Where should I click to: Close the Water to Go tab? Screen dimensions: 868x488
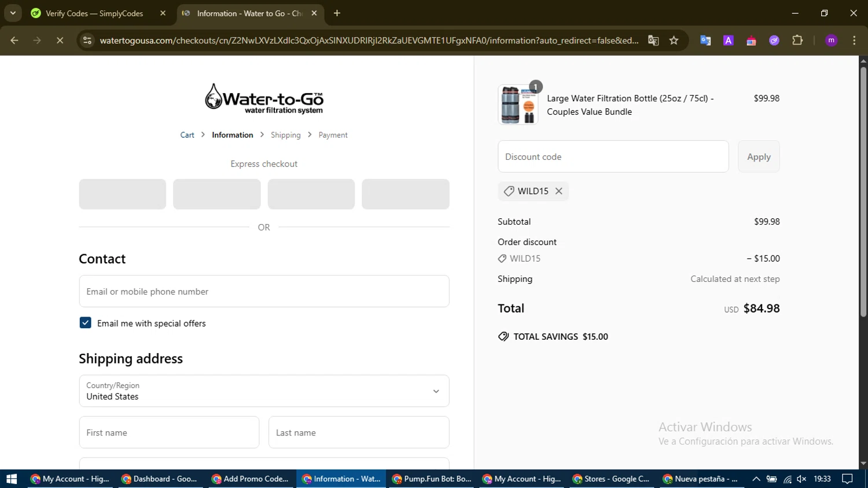coord(314,13)
